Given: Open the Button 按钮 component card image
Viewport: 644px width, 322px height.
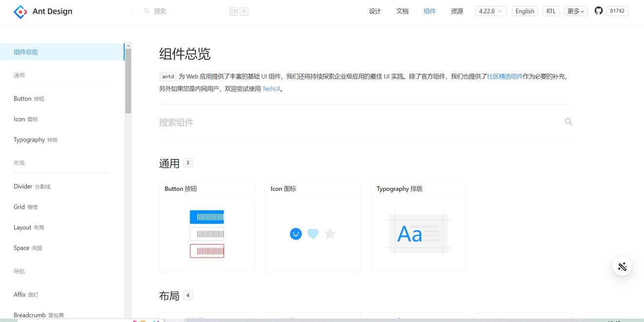Looking at the screenshot, I should point(207,234).
